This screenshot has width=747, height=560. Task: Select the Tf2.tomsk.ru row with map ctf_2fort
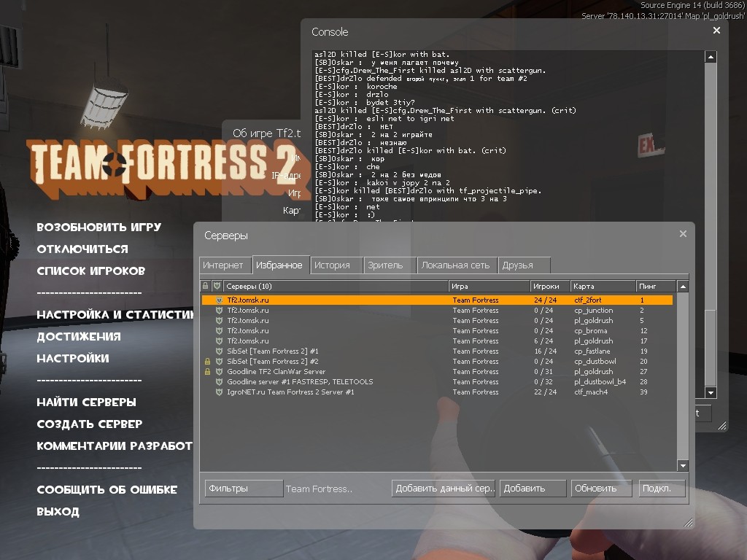coord(437,300)
